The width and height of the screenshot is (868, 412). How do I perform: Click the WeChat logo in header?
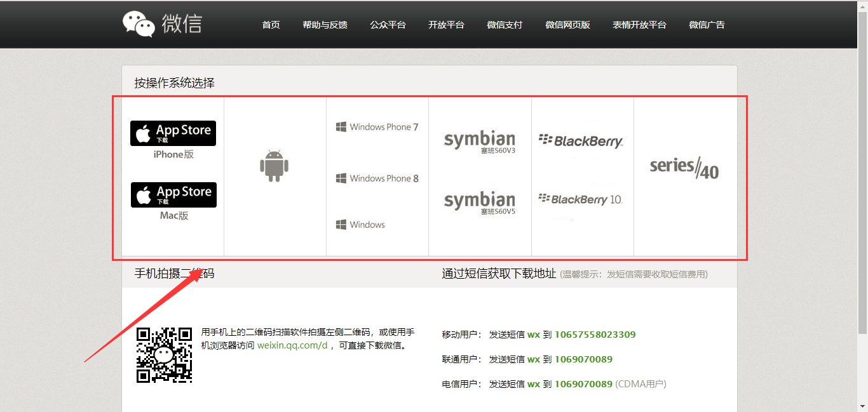[163, 24]
